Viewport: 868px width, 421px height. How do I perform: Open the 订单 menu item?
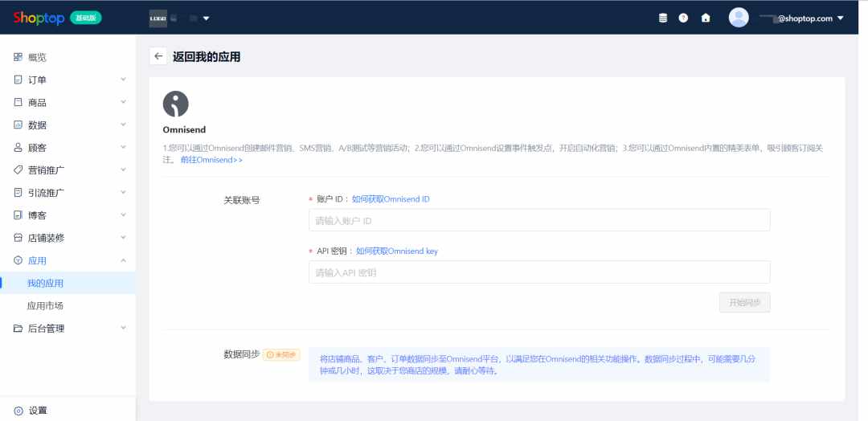(37, 80)
